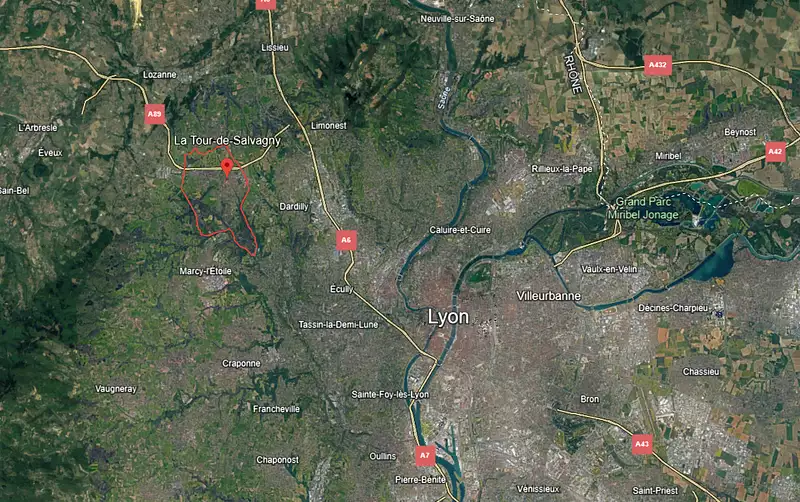The width and height of the screenshot is (800, 502).
Task: Select the Neuville-sur-Saône label
Action: click(x=457, y=19)
